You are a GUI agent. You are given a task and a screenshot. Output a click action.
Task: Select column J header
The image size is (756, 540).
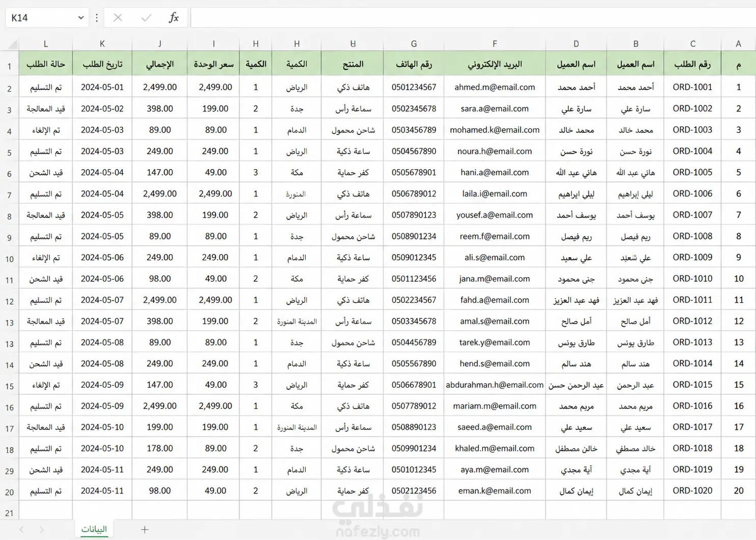[159, 44]
